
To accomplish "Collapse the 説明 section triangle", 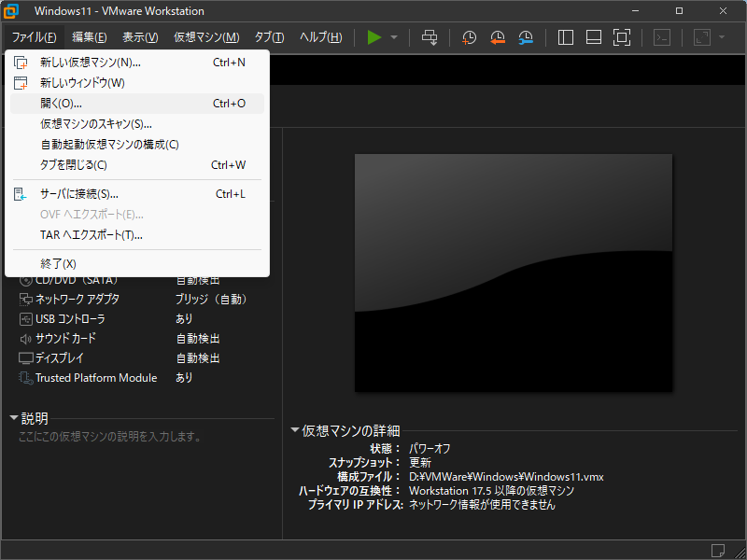I will [x=14, y=418].
